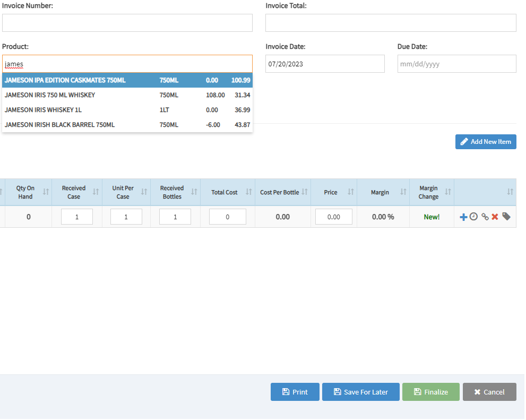This screenshot has height=420, width=526.
Task: Click the save icon inside Save For Later
Action: click(337, 392)
